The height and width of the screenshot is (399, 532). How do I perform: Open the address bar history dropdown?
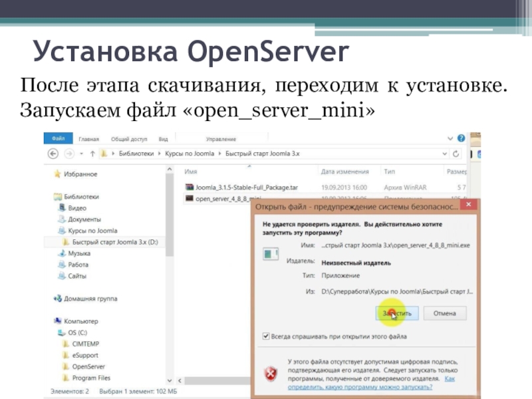444,154
